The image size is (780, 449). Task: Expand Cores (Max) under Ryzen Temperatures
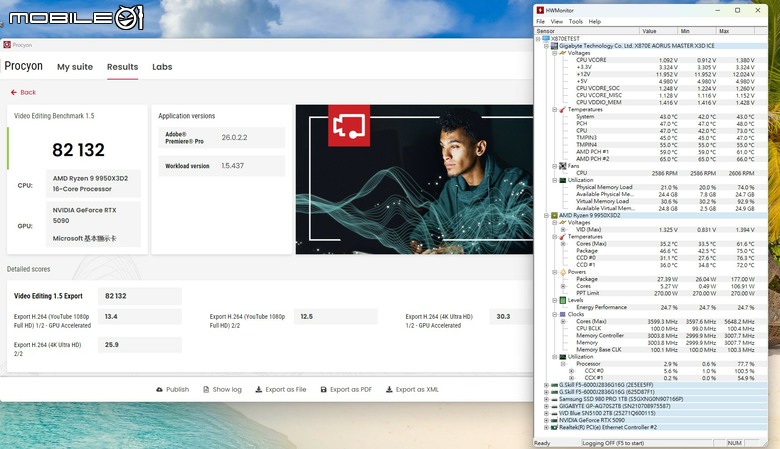[563, 244]
